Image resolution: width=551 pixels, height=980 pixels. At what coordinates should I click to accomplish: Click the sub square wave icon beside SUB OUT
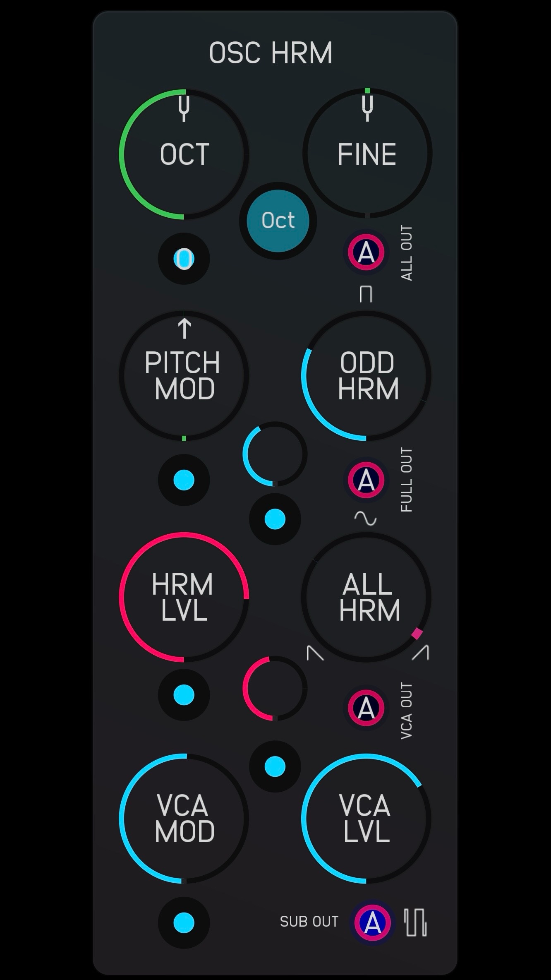click(415, 922)
